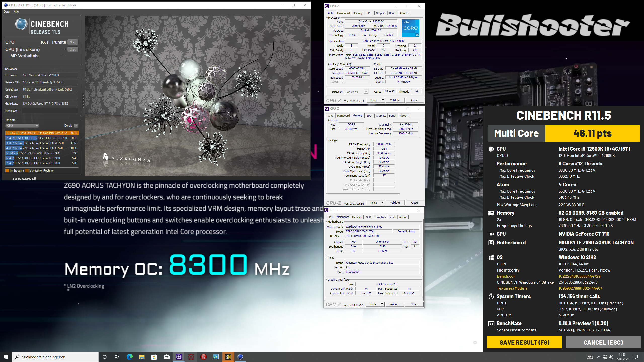644x362 pixels.
Task: Select ranking row Core i7 CPU 860
Action: [42, 163]
